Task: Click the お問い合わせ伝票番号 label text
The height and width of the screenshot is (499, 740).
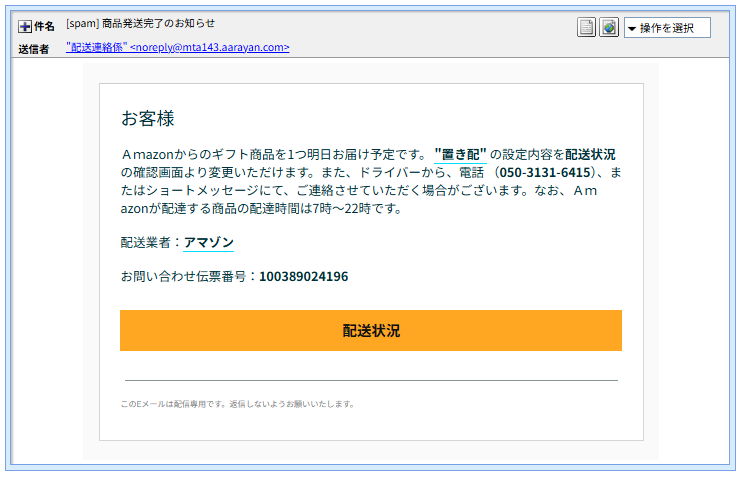Action: 188,276
